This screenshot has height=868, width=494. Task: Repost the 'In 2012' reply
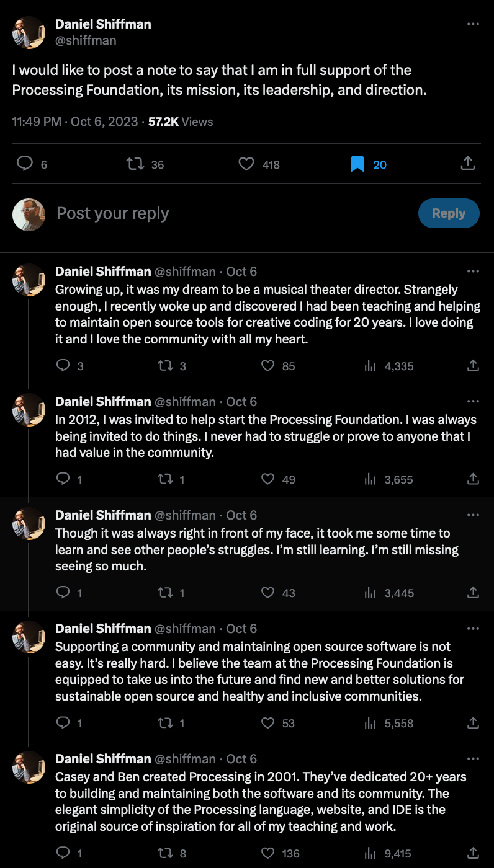164,479
